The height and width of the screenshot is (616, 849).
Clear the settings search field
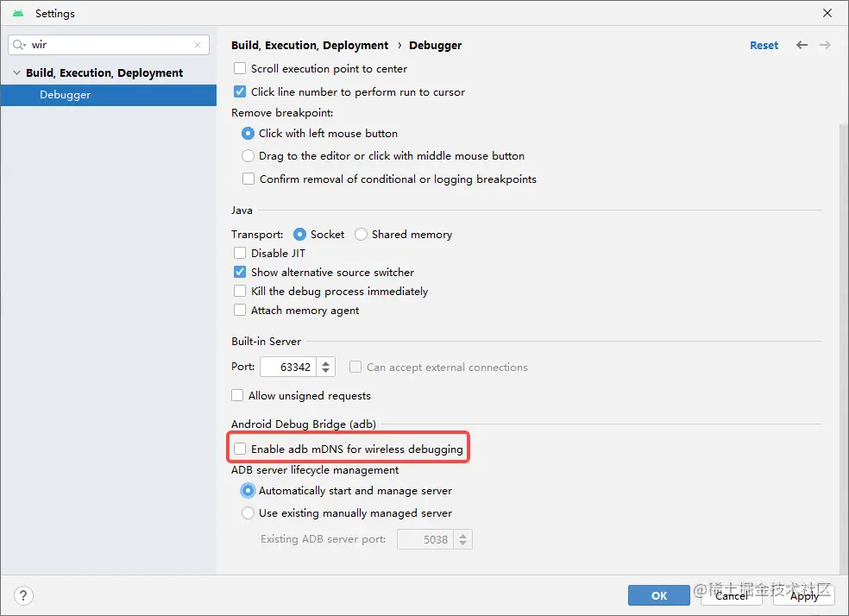coord(198,45)
